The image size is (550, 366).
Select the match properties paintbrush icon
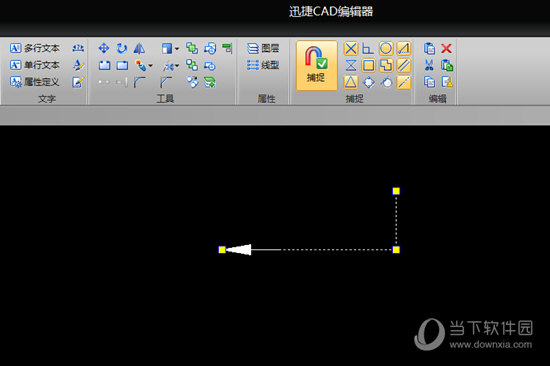pos(141,65)
